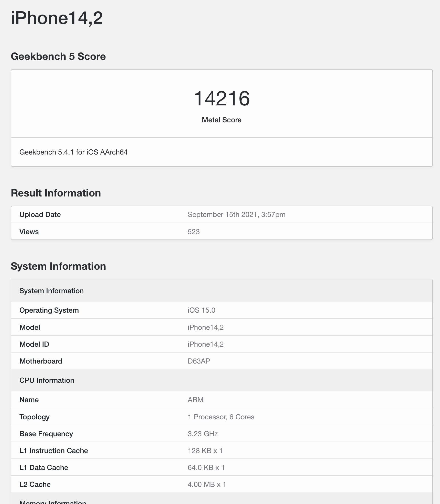This screenshot has height=504, width=440.
Task: Select the Model ID value
Action: (205, 344)
